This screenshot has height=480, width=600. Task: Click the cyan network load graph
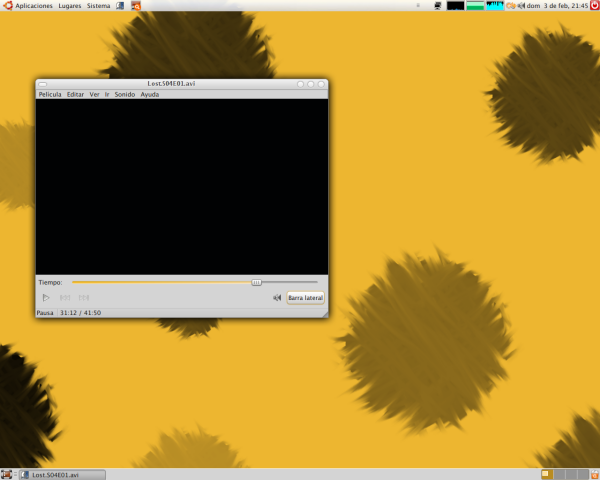point(495,6)
